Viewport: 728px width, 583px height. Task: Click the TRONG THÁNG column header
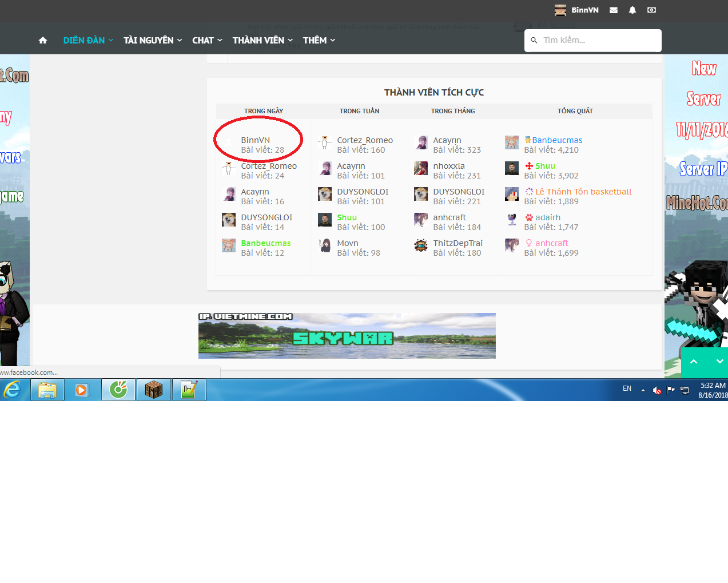click(453, 111)
